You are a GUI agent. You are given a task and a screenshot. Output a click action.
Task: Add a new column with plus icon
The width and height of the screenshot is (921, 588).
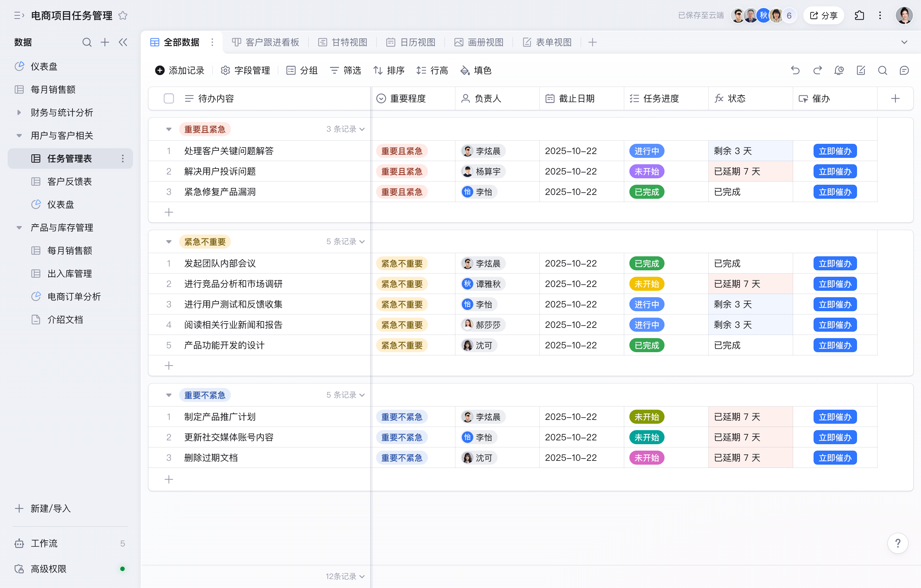[895, 99]
